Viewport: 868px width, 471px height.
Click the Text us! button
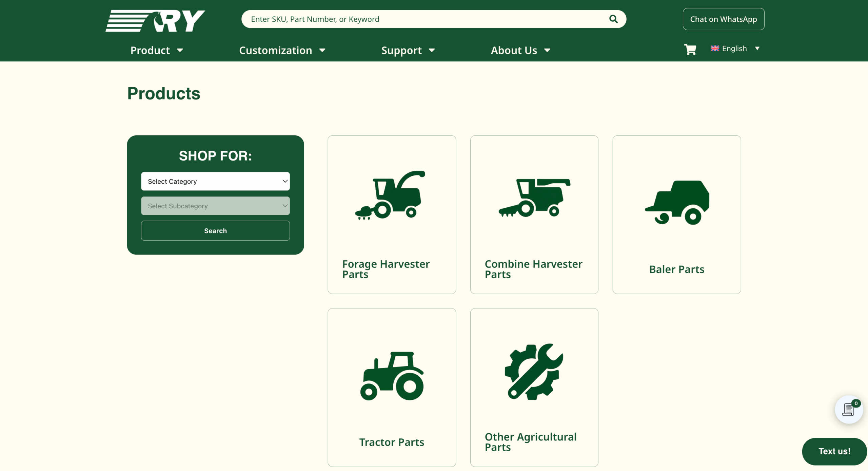pos(834,451)
